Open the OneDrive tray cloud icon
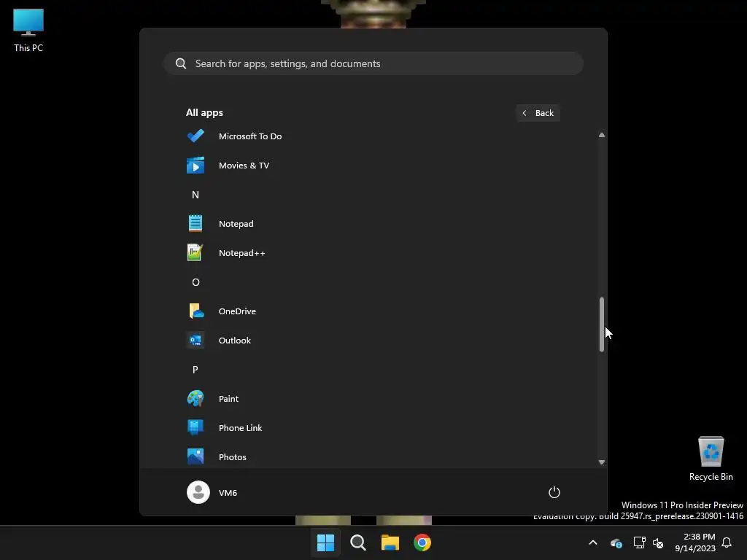Viewport: 747px width, 560px height. tap(616, 542)
